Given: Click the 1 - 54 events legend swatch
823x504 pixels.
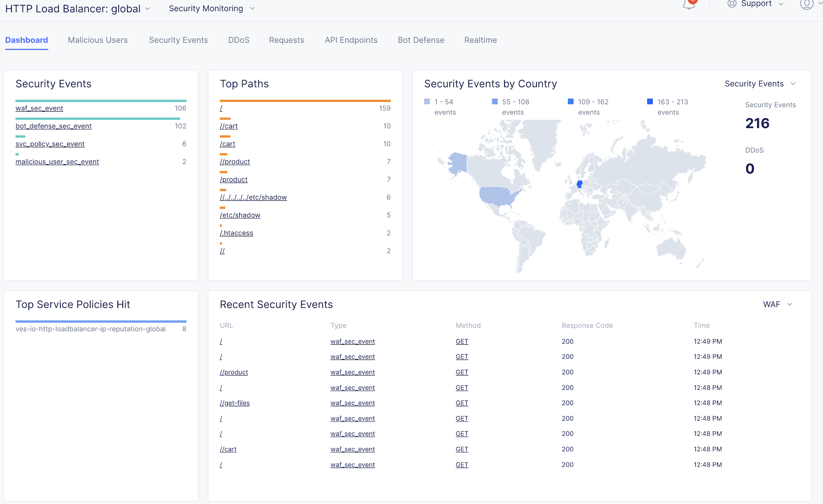Looking at the screenshot, I should pos(427,102).
